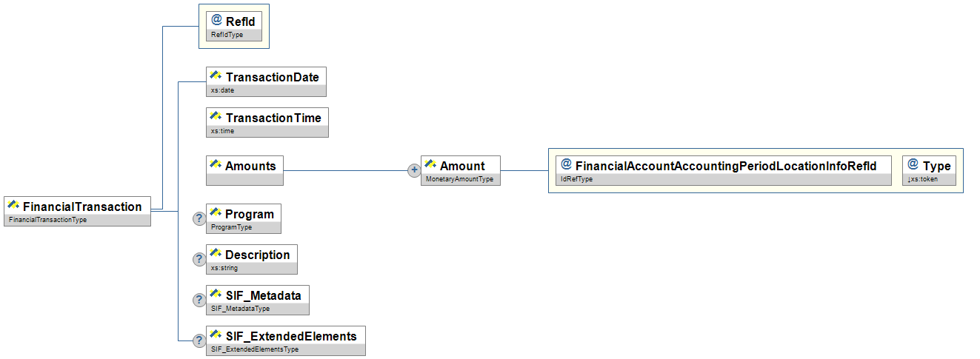
Task: Click the TransactionDate element icon
Action: (216, 76)
